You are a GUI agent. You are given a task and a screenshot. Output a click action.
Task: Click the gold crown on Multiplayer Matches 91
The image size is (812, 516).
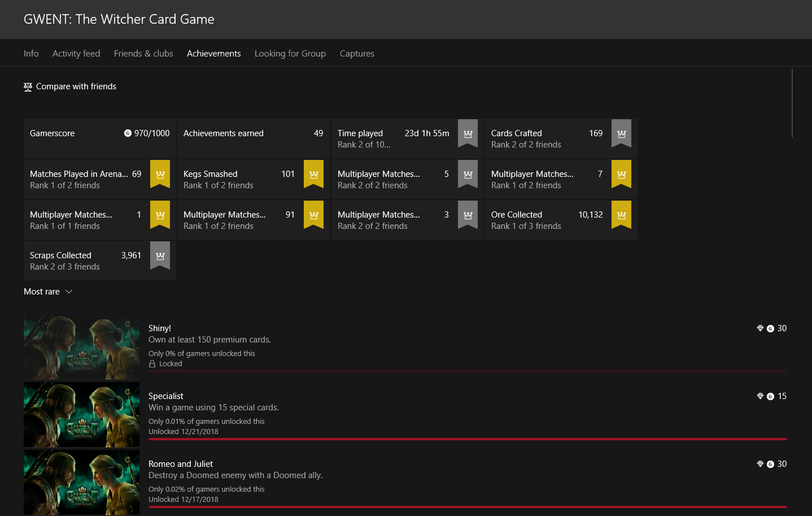pos(313,215)
